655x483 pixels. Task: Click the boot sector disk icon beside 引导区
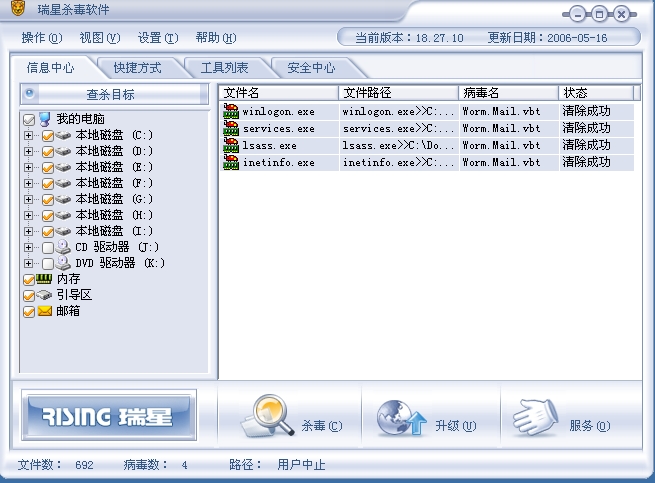pos(44,295)
